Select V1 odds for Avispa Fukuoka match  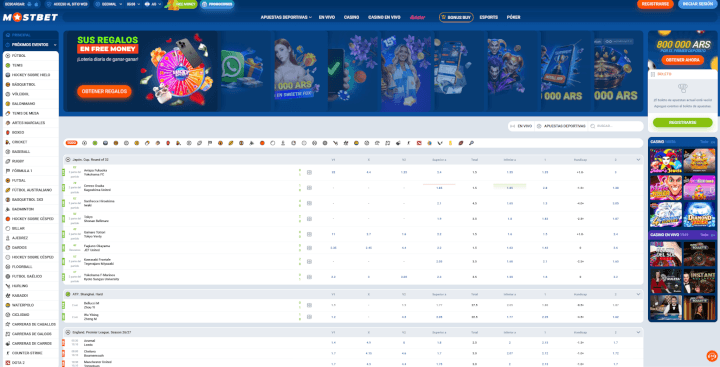[x=333, y=173]
